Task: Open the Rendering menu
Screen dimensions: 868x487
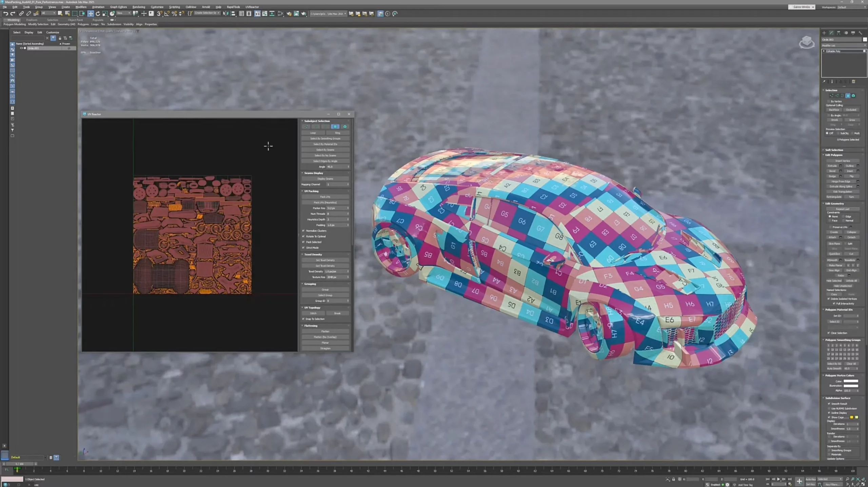Action: [x=138, y=7]
